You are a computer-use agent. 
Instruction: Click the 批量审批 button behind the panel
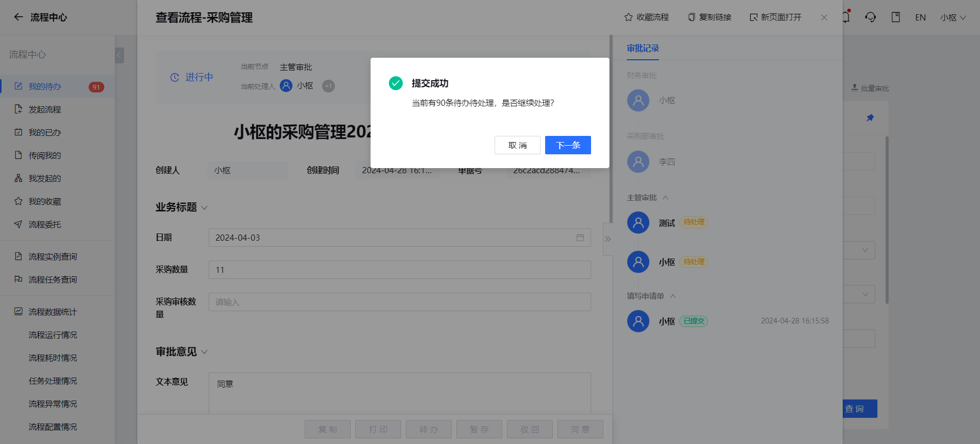[870, 88]
